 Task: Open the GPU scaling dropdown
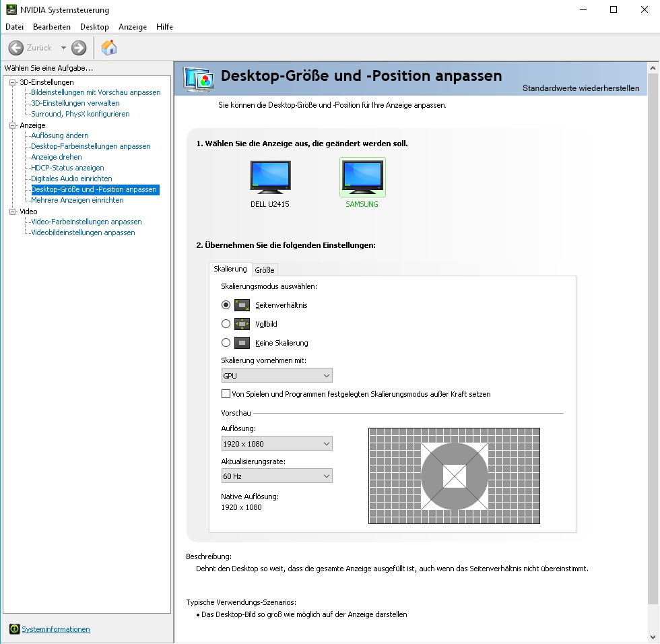point(277,375)
